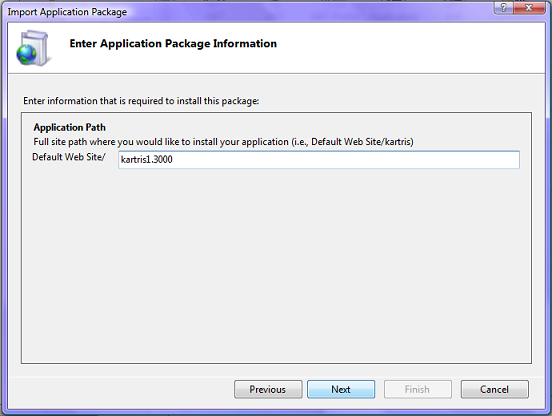Click the 'Enter Application Package Information' header title

pyautogui.click(x=173, y=44)
